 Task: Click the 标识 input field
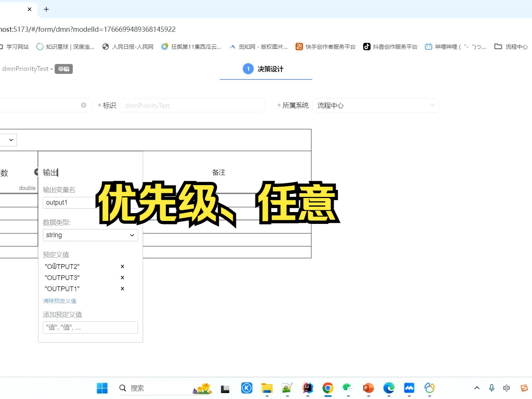(193, 105)
